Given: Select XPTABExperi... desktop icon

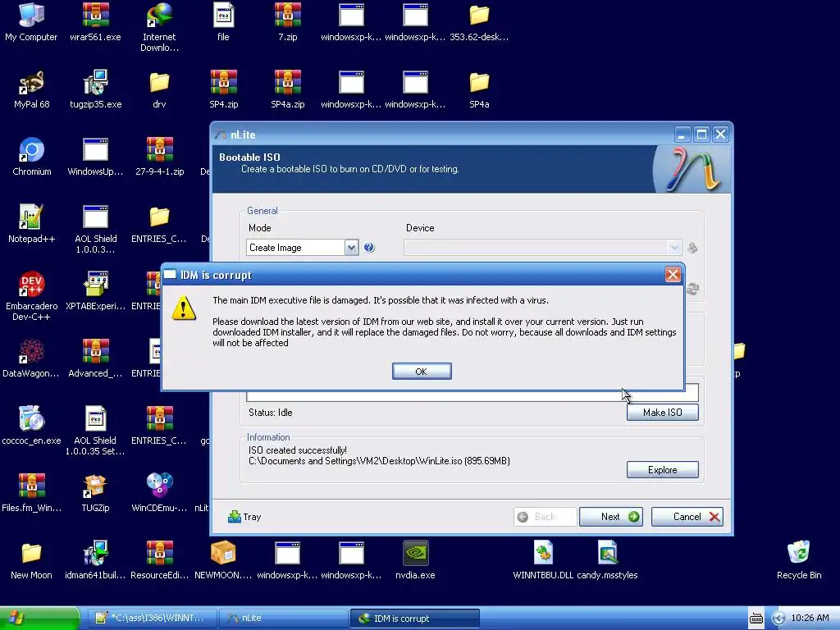Looking at the screenshot, I should [x=95, y=292].
